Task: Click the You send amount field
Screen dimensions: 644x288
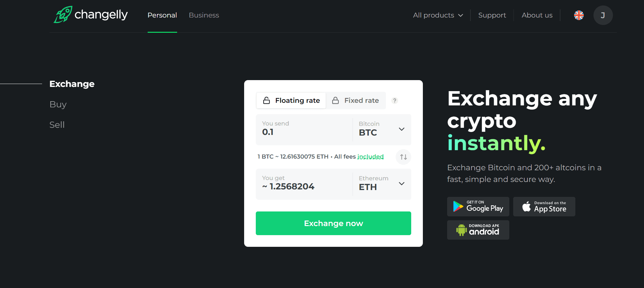Action: (x=304, y=129)
